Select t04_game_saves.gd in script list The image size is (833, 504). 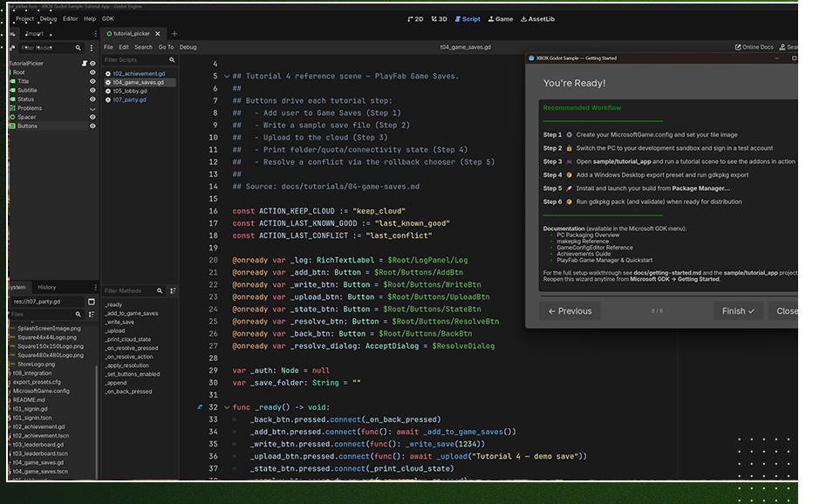point(138,82)
